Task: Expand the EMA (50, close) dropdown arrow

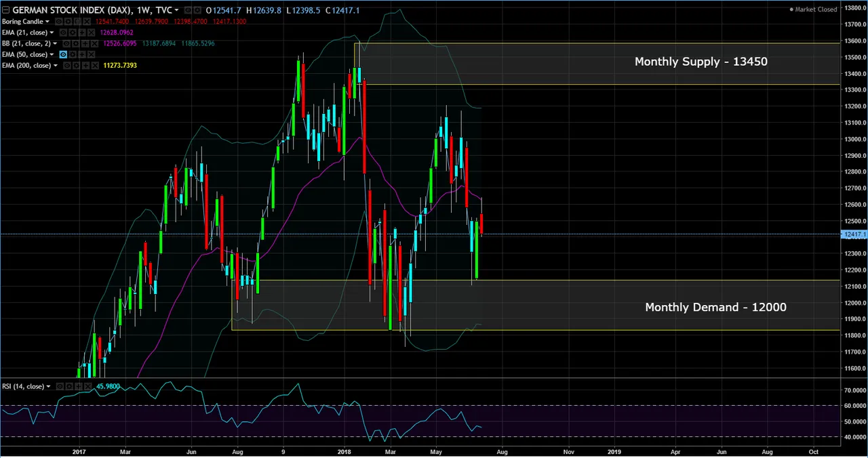Action: pyautogui.click(x=52, y=54)
